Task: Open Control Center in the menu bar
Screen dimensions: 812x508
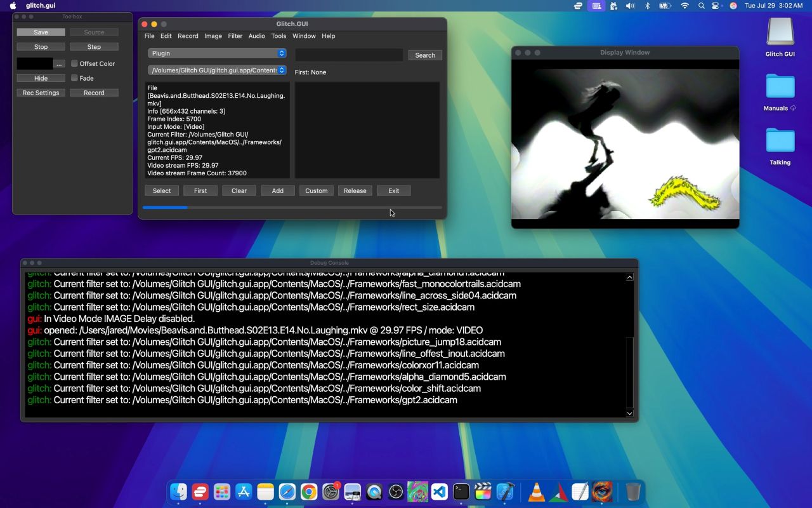Action: tap(716, 6)
